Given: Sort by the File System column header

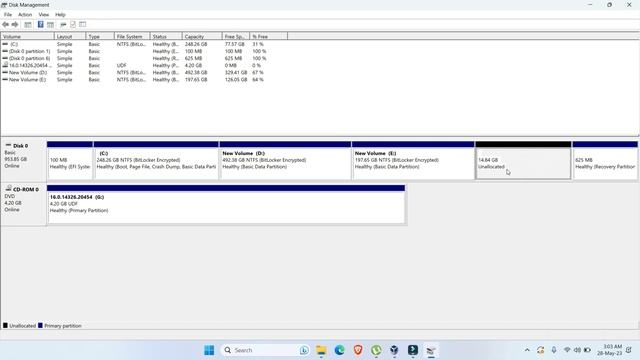Looking at the screenshot, I should pos(132,37).
